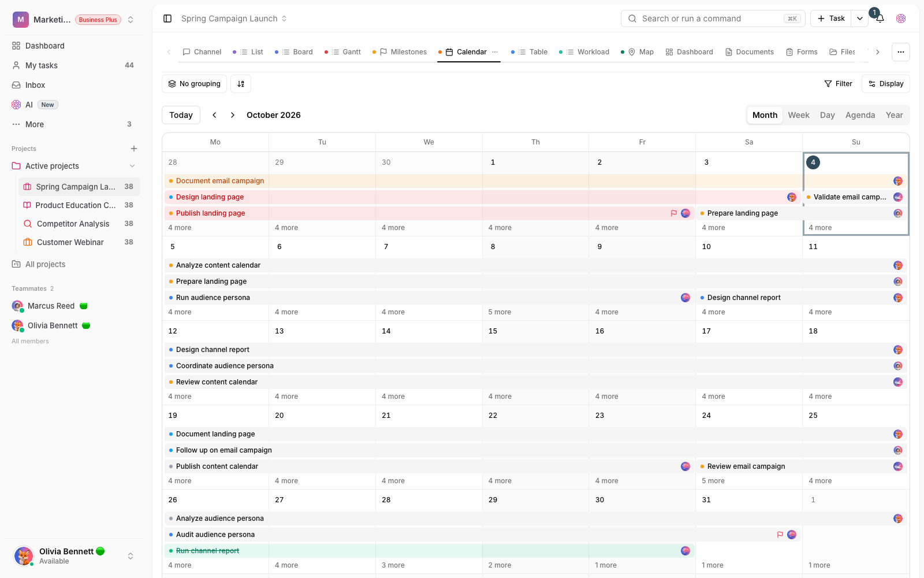Go to previous month arrow
The height and width of the screenshot is (578, 924).
pyautogui.click(x=214, y=115)
